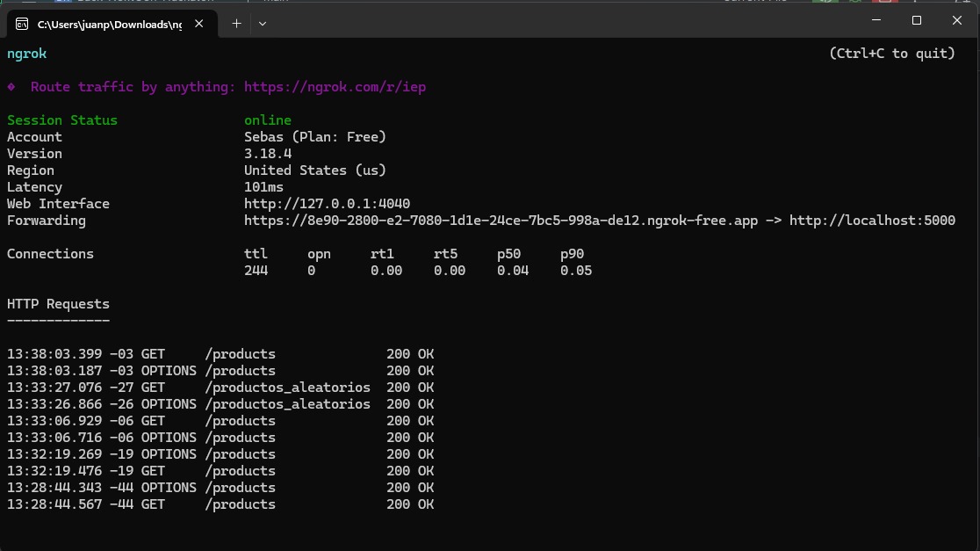This screenshot has height=551, width=980.
Task: Click the 'Sebas (Plan: Free)' account value
Action: (315, 137)
